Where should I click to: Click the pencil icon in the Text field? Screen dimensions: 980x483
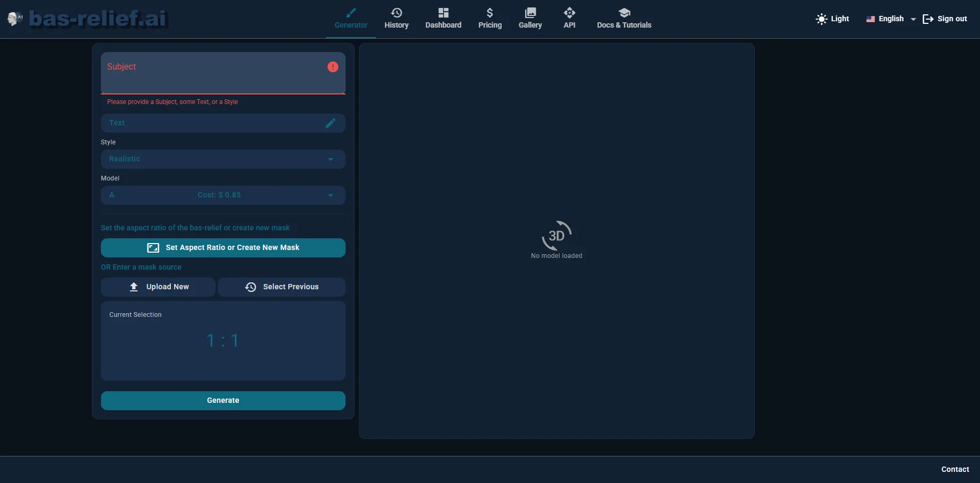(331, 123)
